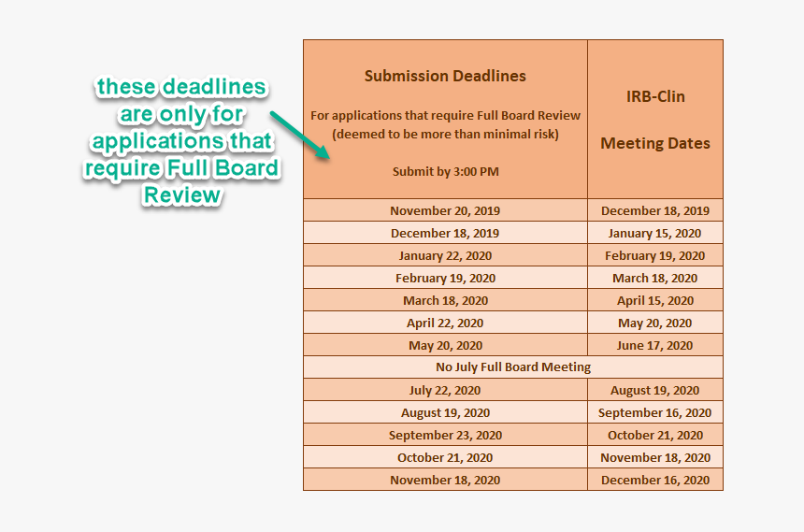
Task: Click the Meeting Dates header label
Action: (654, 143)
